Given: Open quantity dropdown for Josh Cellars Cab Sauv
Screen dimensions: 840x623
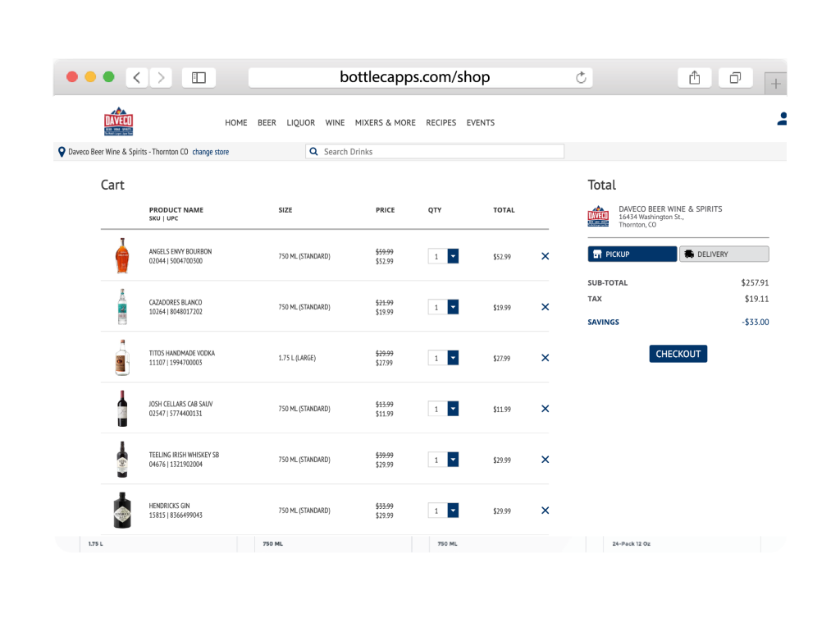Looking at the screenshot, I should [x=453, y=409].
